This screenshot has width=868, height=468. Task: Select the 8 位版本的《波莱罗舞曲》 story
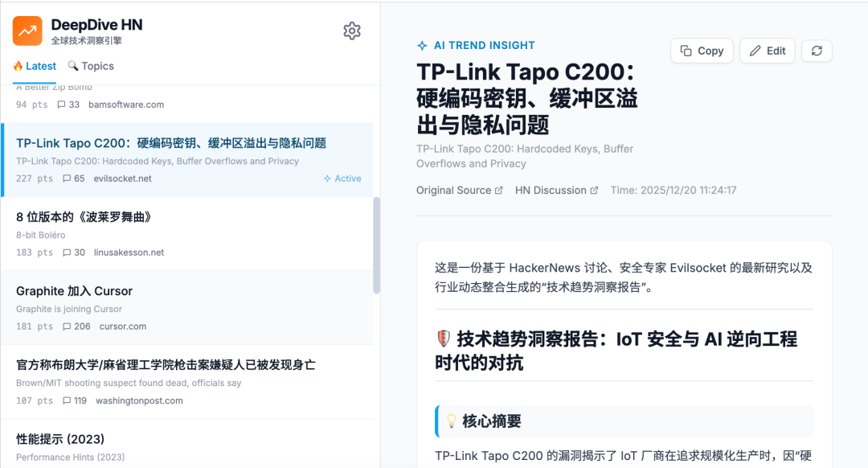pos(187,234)
